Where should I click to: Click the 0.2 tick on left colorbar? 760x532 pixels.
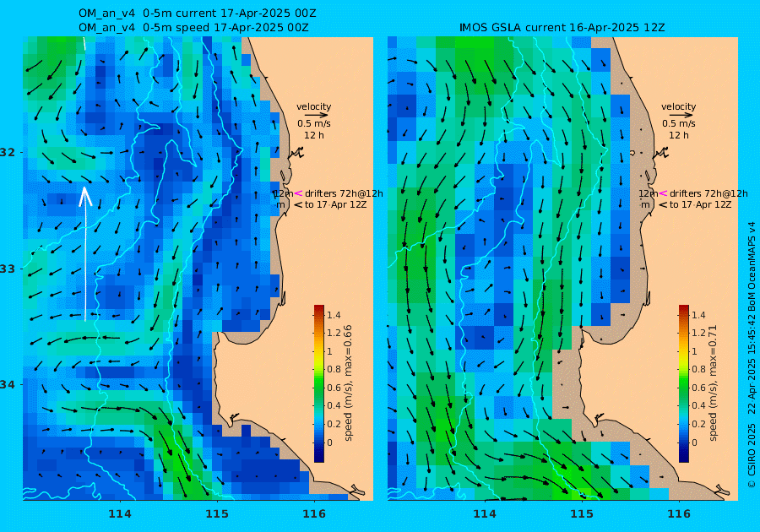point(334,424)
